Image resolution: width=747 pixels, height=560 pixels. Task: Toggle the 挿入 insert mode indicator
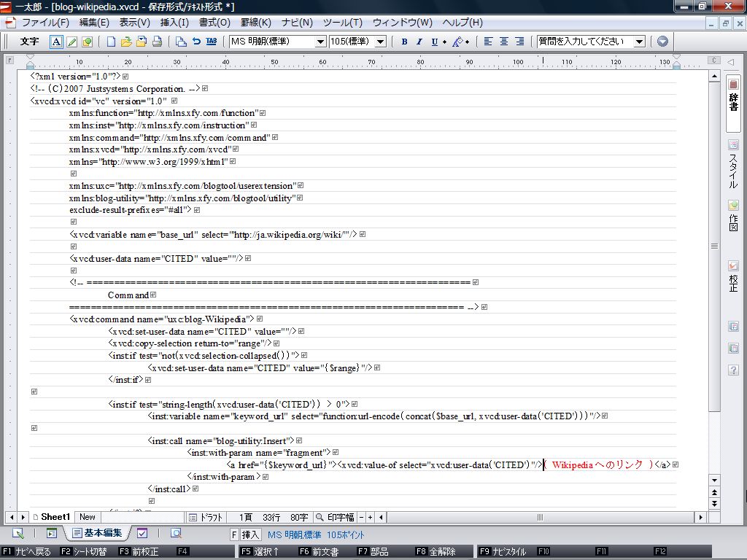[x=250, y=534]
